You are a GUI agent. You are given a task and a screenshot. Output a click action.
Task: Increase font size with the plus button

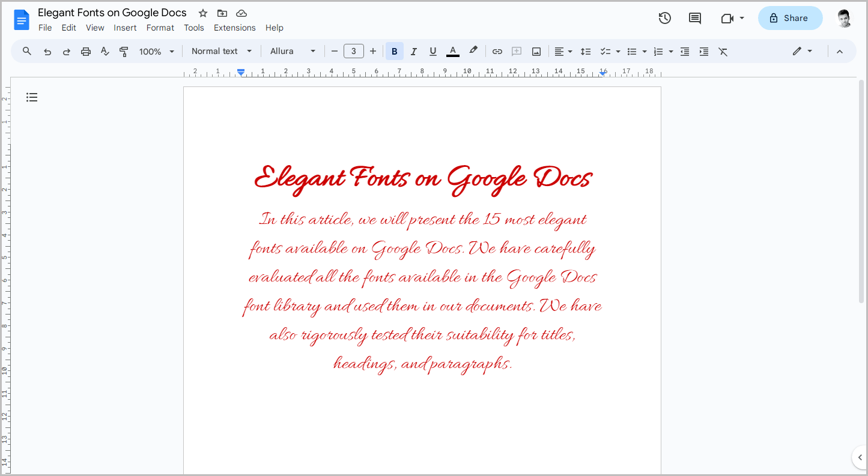(373, 51)
